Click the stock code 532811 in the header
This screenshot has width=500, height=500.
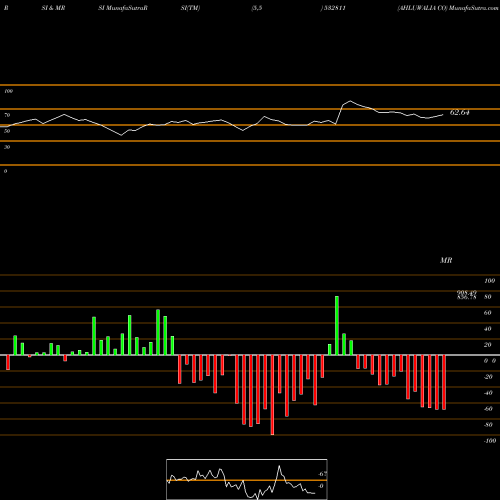coord(335,8)
